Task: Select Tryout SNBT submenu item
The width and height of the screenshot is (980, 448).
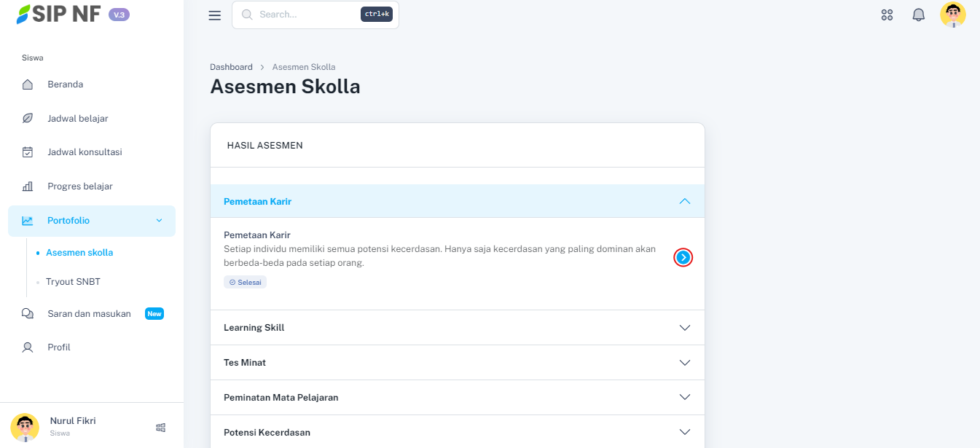Action: 72,281
